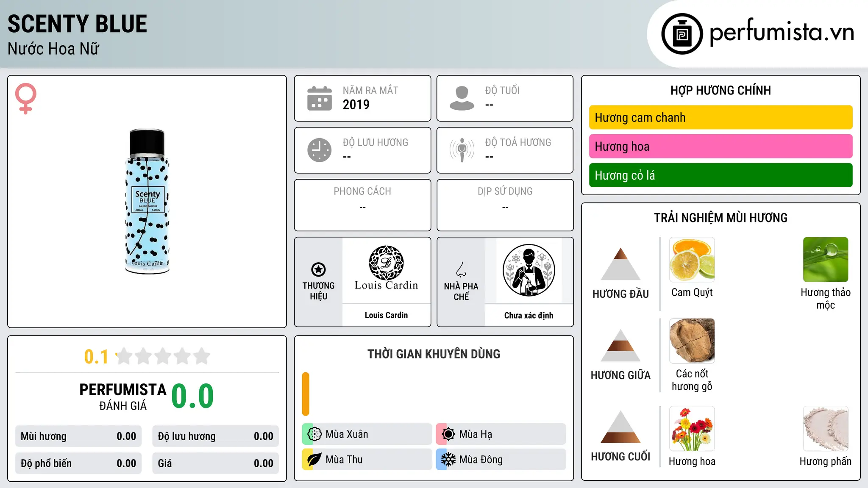Viewport: 868px width, 488px height.
Task: Click the pyramid icon above Hương giữa
Action: (620, 345)
